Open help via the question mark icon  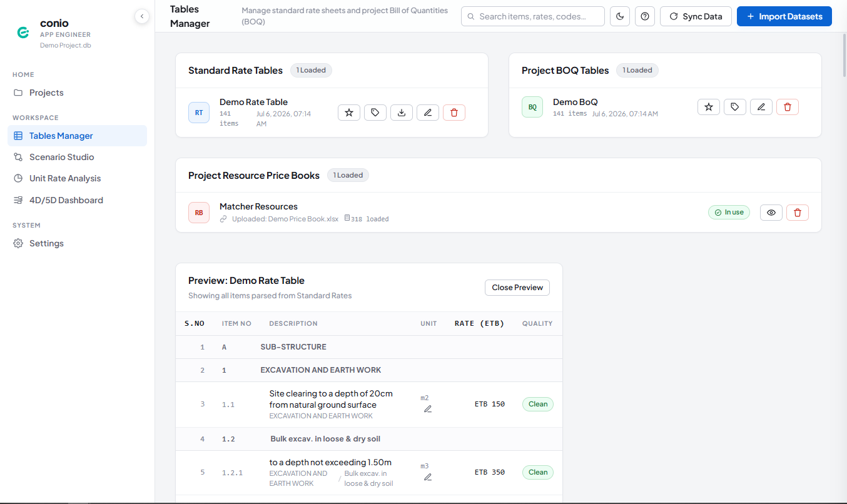645,16
